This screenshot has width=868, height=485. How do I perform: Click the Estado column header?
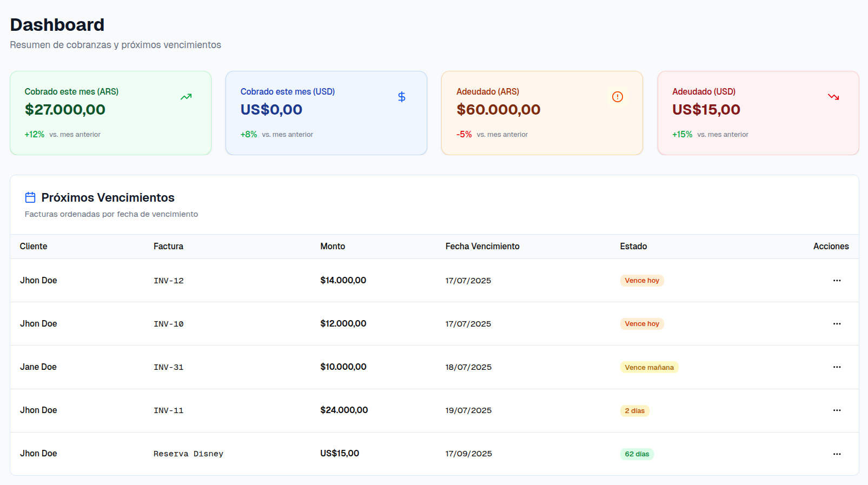click(x=633, y=247)
